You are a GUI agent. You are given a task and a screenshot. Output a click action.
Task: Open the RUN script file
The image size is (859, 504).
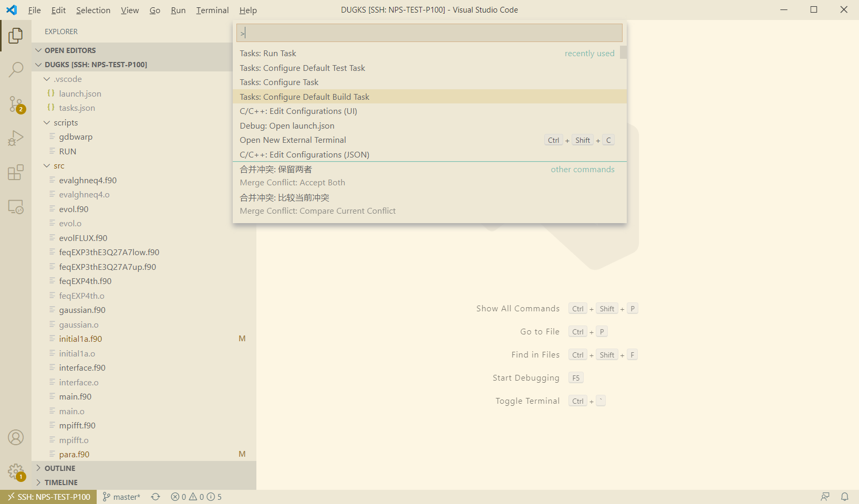[x=68, y=151]
